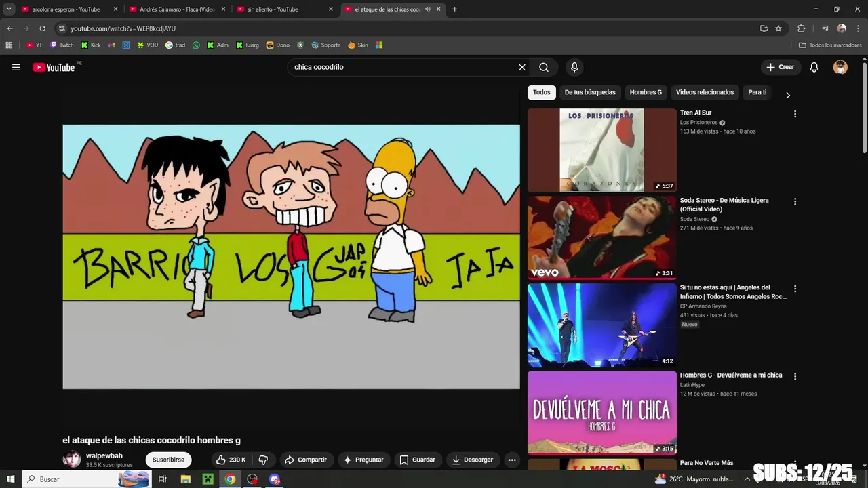Open options menu for Tren Al Sur
This screenshot has height=488, width=868.
tap(795, 114)
